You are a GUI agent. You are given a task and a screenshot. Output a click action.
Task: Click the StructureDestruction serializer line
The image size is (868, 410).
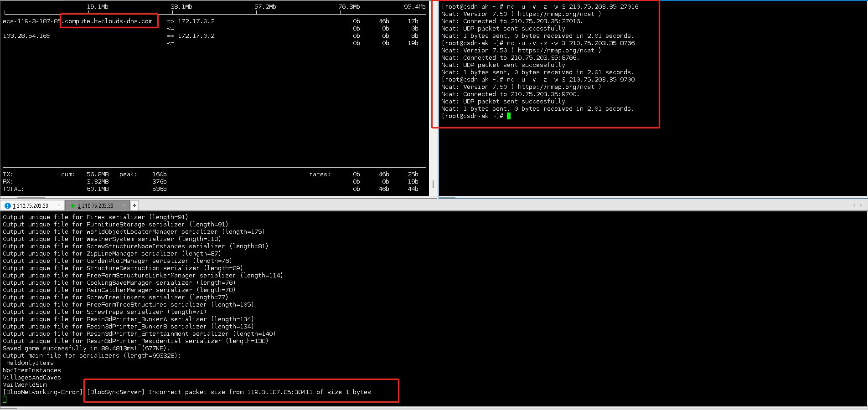click(123, 268)
